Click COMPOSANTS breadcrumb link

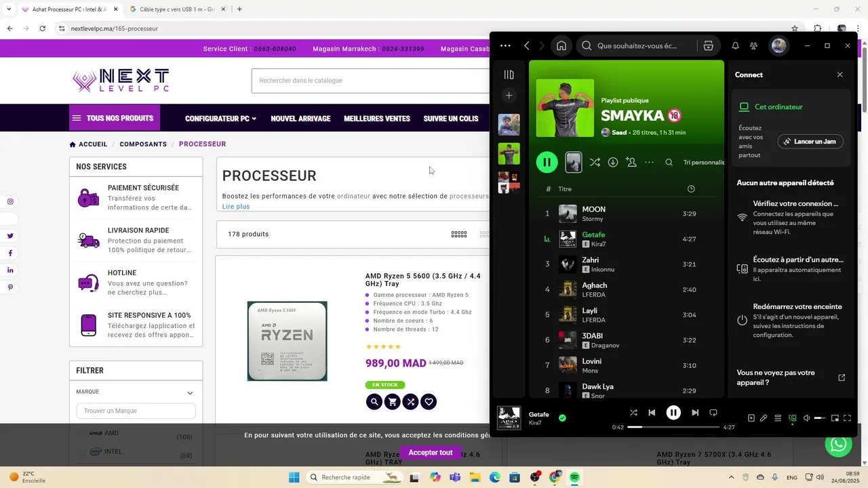point(143,144)
